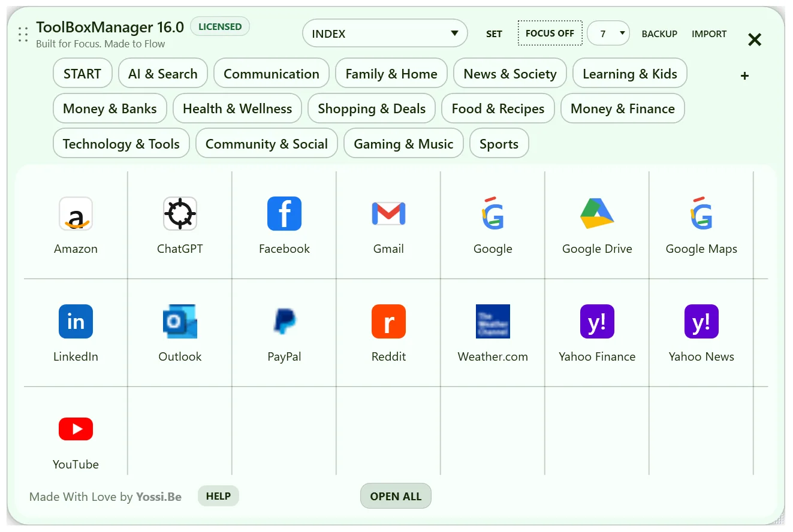Open the HELP button

point(218,496)
